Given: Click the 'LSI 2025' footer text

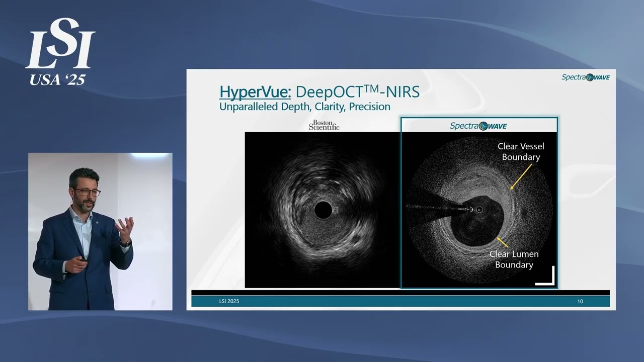Looking at the screenshot, I should 229,301.
